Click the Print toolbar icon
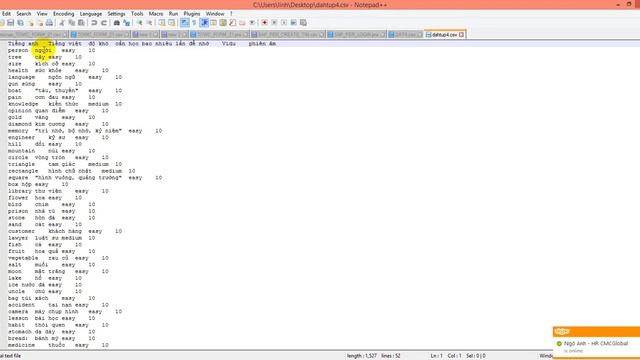The width and height of the screenshot is (640, 360). tap(49, 23)
